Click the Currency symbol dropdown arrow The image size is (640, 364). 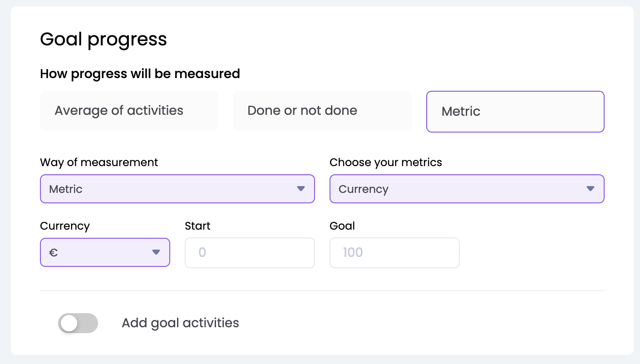click(x=156, y=252)
